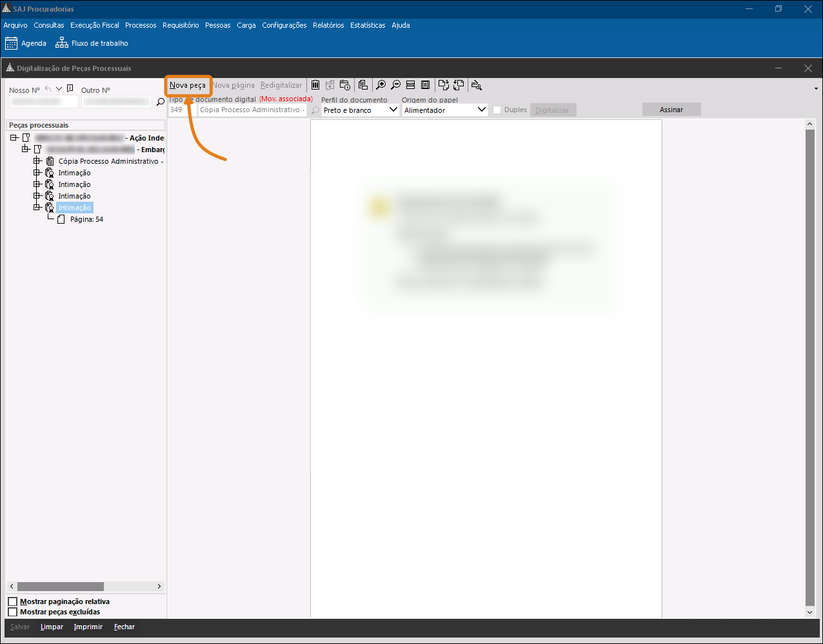
Task: Open the Agenda calendar icon
Action: coord(12,43)
